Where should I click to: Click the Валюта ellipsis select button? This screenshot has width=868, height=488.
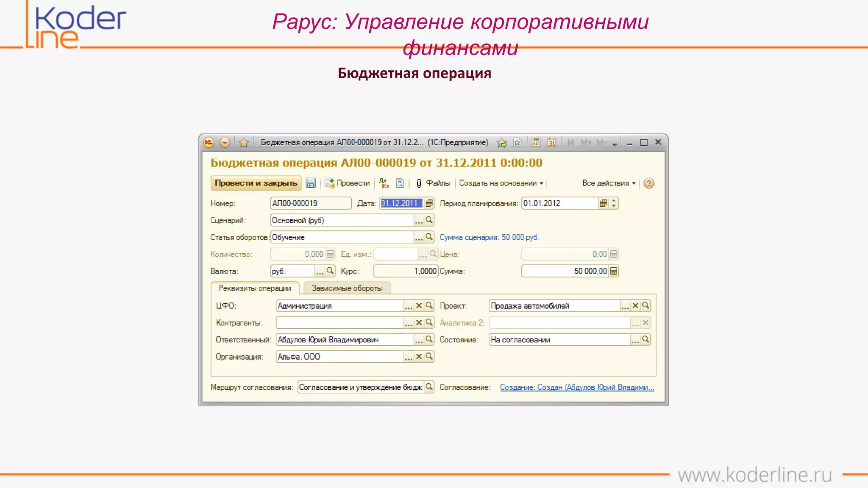(x=320, y=271)
